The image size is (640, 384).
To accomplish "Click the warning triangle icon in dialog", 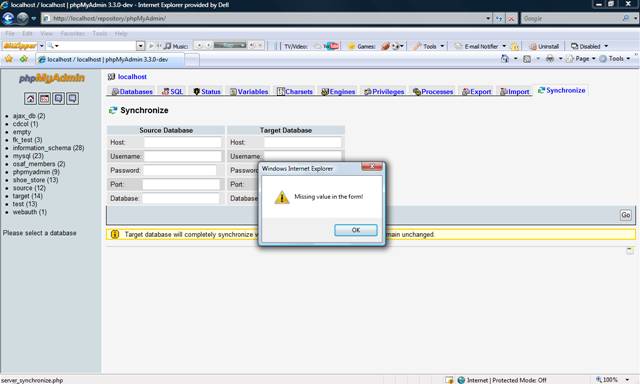I will [282, 198].
